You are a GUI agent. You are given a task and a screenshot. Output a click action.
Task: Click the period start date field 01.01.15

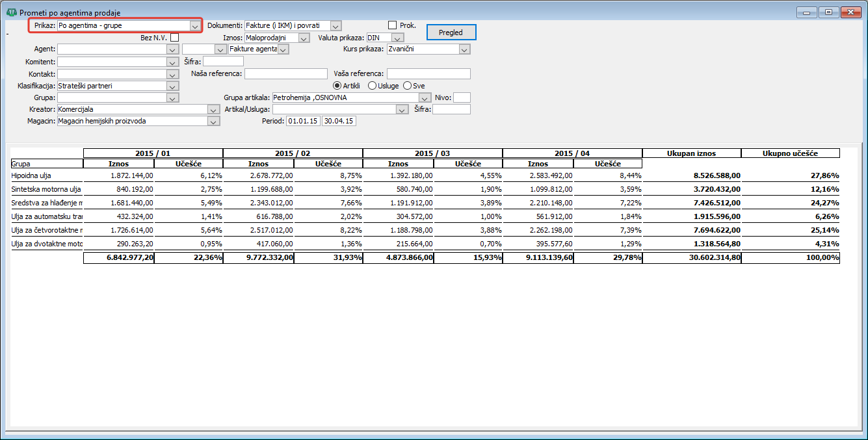[x=304, y=121]
